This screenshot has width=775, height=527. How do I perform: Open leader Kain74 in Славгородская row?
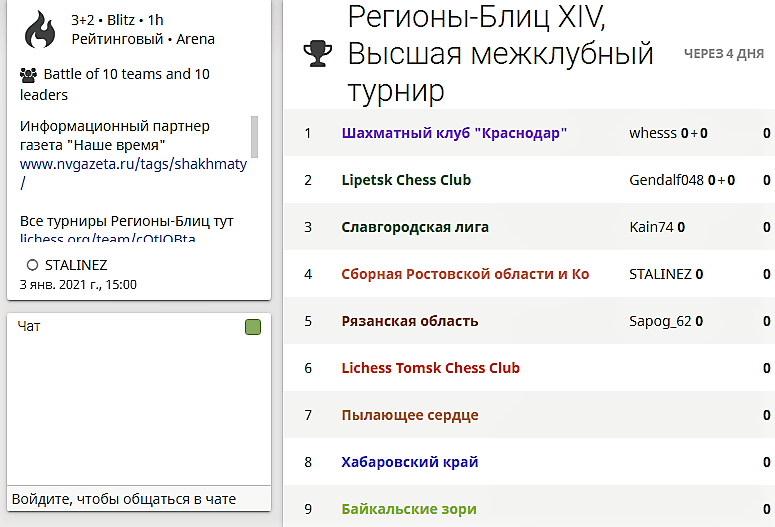coord(651,227)
